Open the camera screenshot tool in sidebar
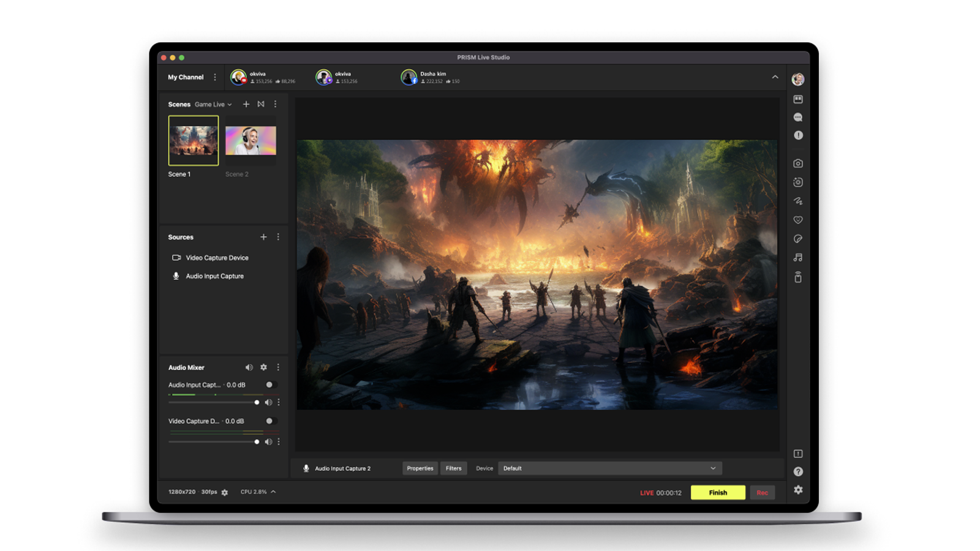The image size is (980, 551). 797,163
